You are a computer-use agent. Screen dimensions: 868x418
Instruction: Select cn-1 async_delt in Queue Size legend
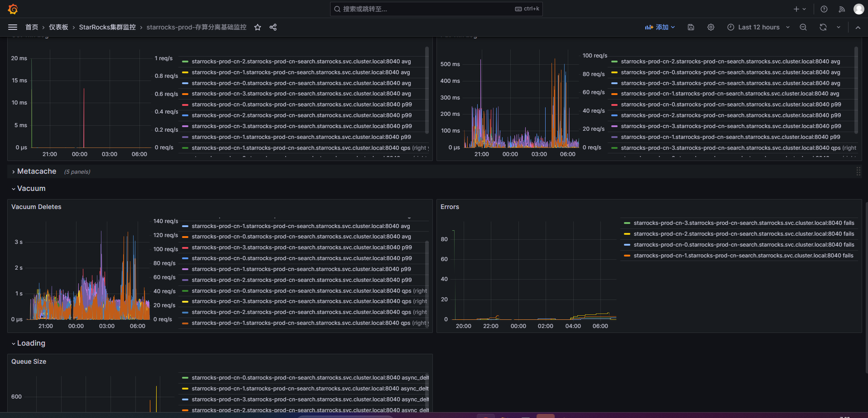tap(310, 389)
